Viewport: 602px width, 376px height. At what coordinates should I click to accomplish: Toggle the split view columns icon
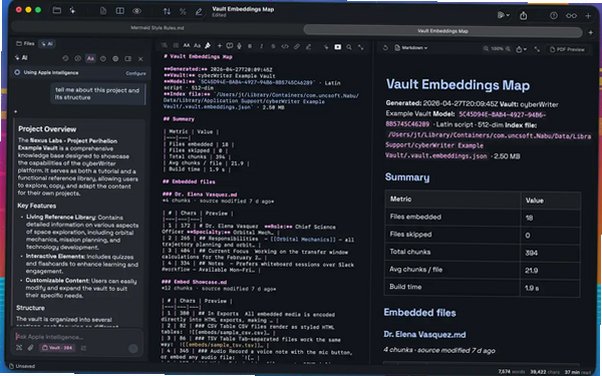click(120, 11)
